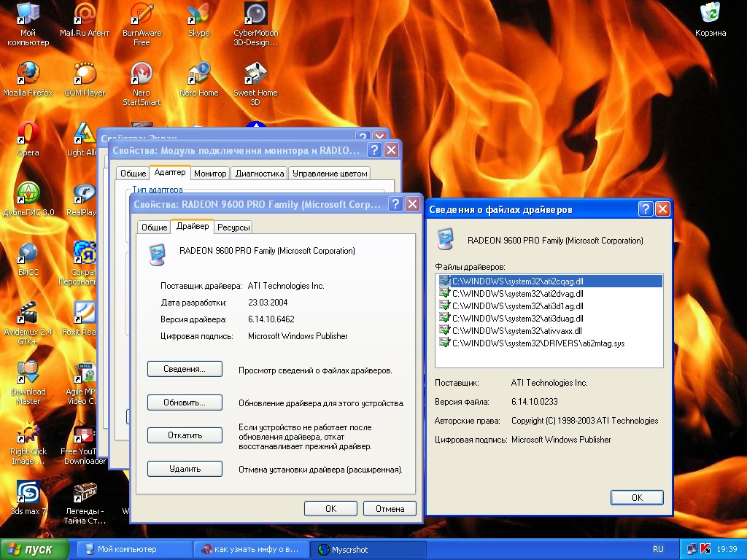Screen dimensions: 747x560
Task: Click the driver version value 6.14.10.6462
Action: (x=271, y=319)
